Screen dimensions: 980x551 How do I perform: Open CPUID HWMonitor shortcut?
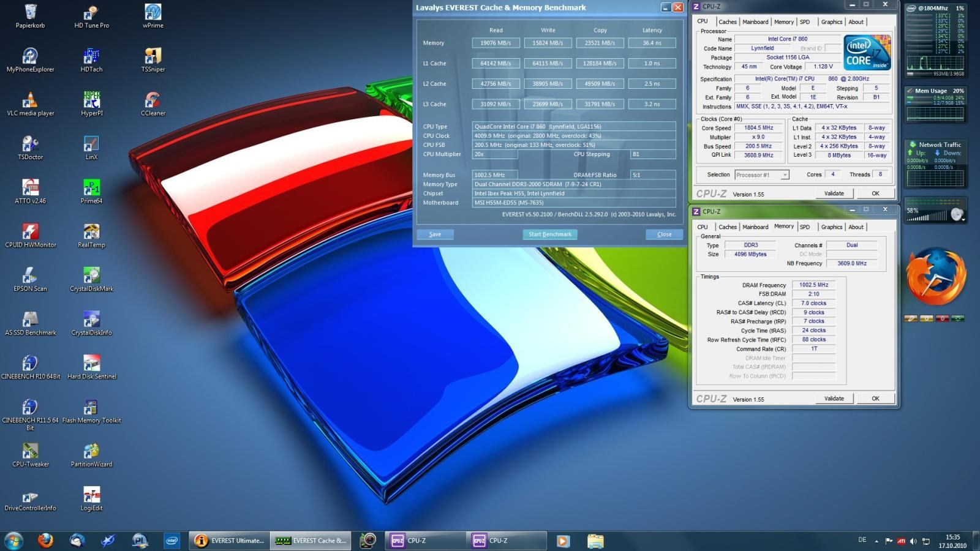(x=30, y=236)
